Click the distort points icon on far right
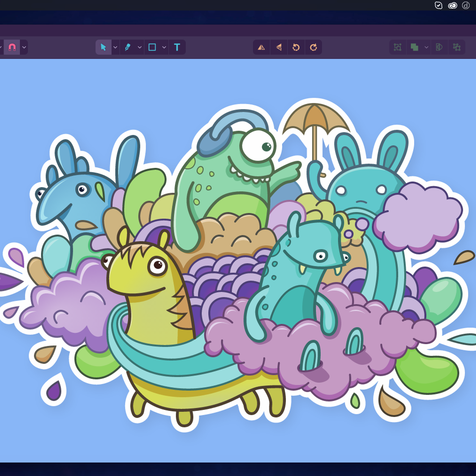This screenshot has width=476, height=476. [x=457, y=47]
